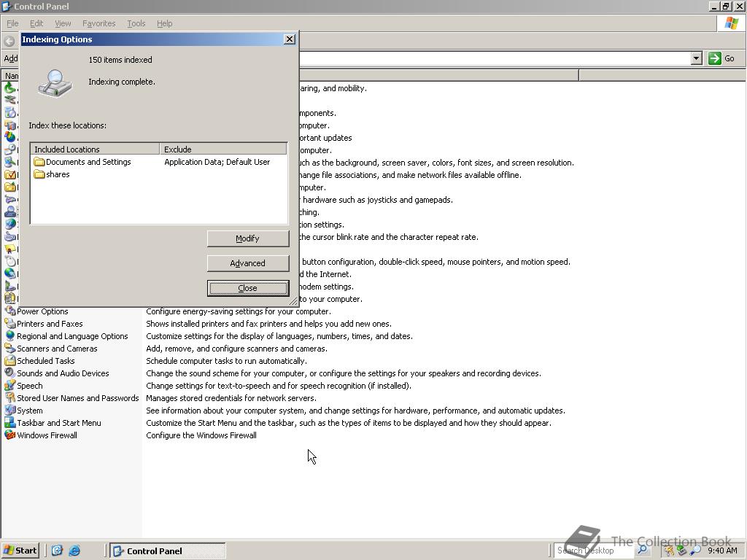Open the View menu
The image size is (747, 560).
[63, 23]
